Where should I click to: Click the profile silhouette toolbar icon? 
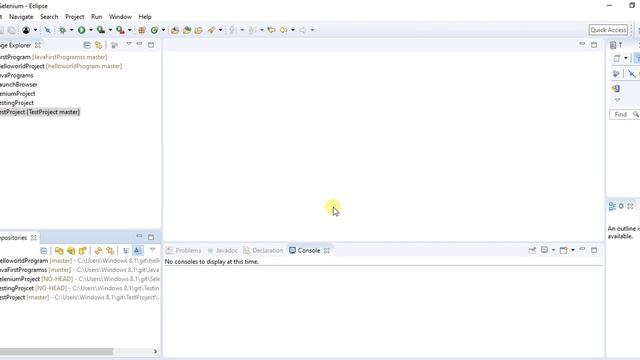click(x=26, y=30)
